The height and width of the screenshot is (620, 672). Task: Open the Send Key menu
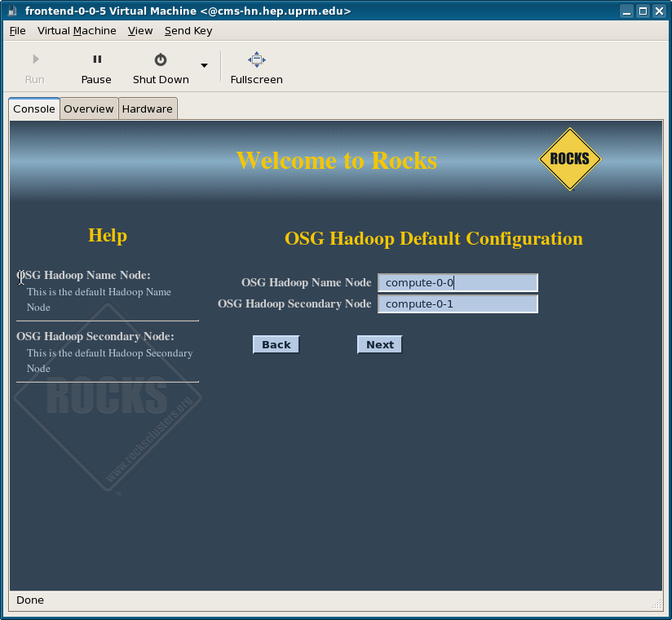188,31
